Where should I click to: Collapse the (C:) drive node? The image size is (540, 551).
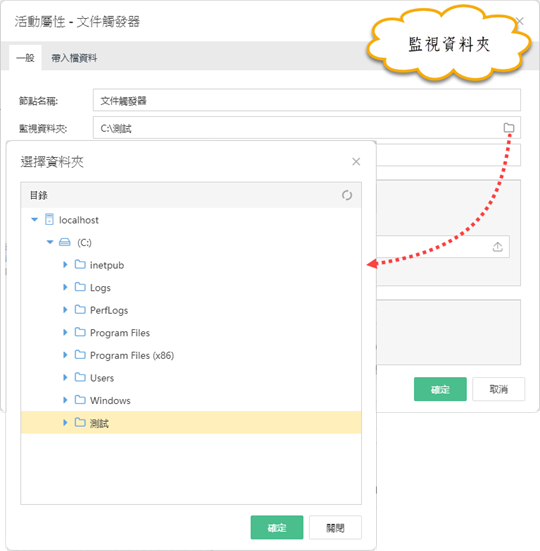50,242
